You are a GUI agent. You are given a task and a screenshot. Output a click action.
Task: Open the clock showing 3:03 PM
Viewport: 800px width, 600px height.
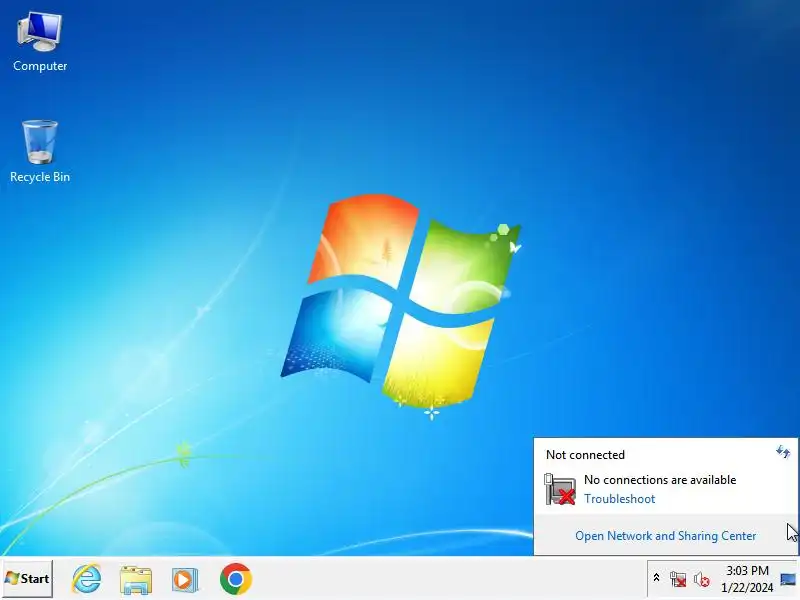point(747,579)
